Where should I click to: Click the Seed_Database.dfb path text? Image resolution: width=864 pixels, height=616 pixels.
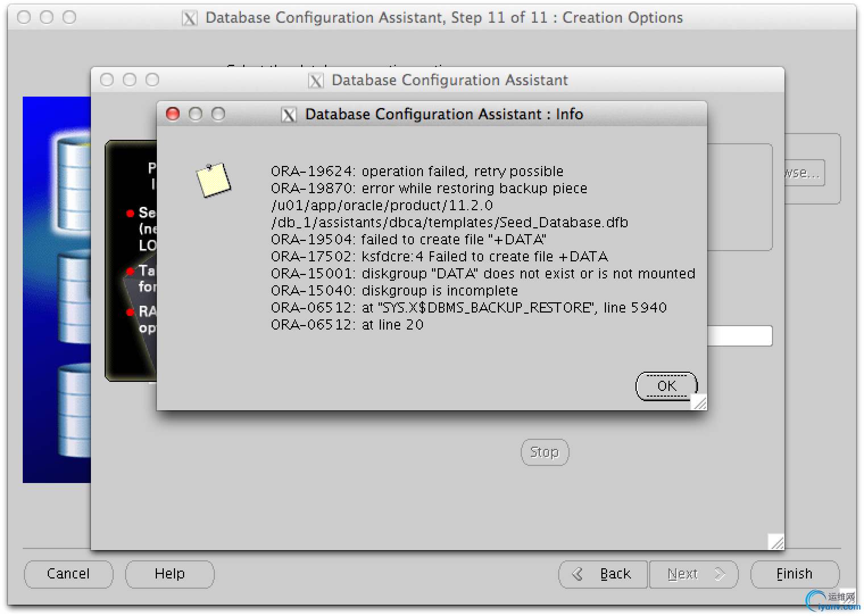[x=450, y=222]
